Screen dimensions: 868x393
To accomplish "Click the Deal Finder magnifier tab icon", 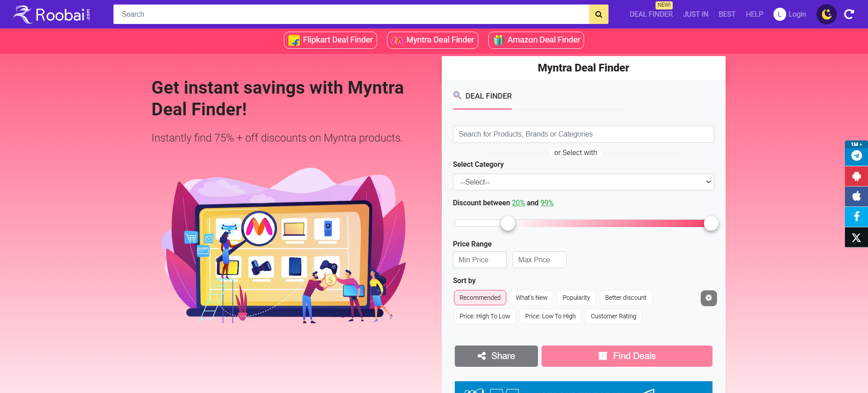I will click(x=457, y=95).
